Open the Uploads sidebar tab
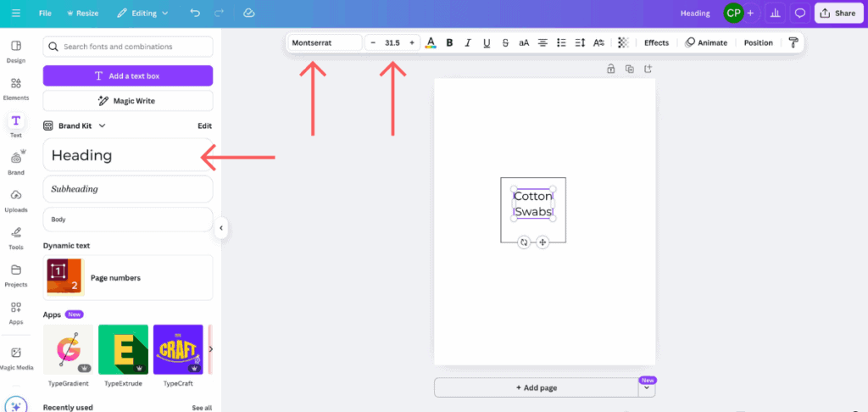The image size is (868, 412). point(16,200)
